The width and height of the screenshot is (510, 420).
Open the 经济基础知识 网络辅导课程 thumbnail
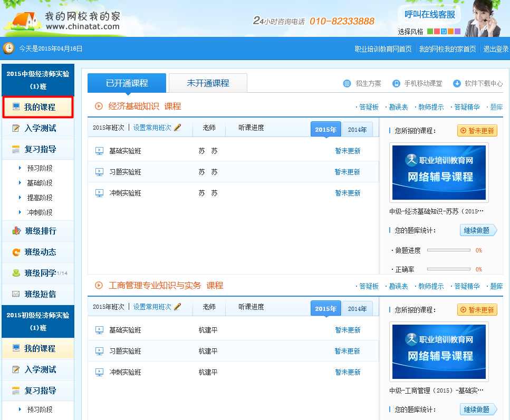[x=439, y=172]
